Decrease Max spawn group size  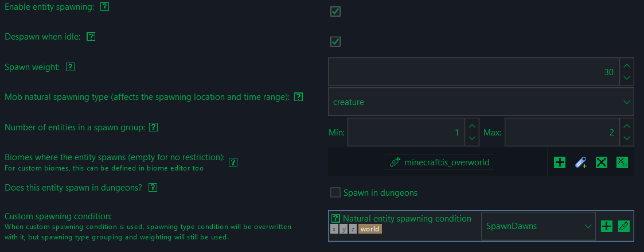(x=627, y=138)
